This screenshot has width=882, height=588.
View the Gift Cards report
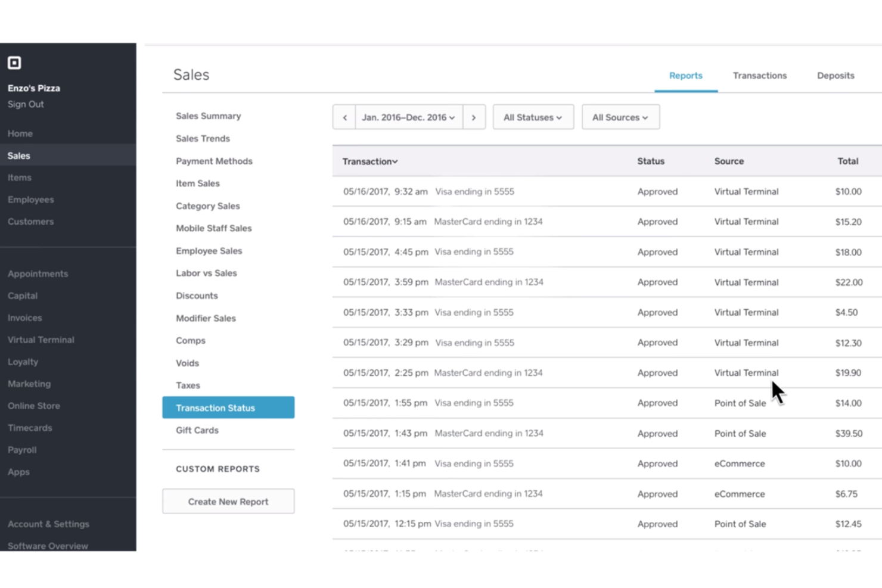(x=197, y=430)
